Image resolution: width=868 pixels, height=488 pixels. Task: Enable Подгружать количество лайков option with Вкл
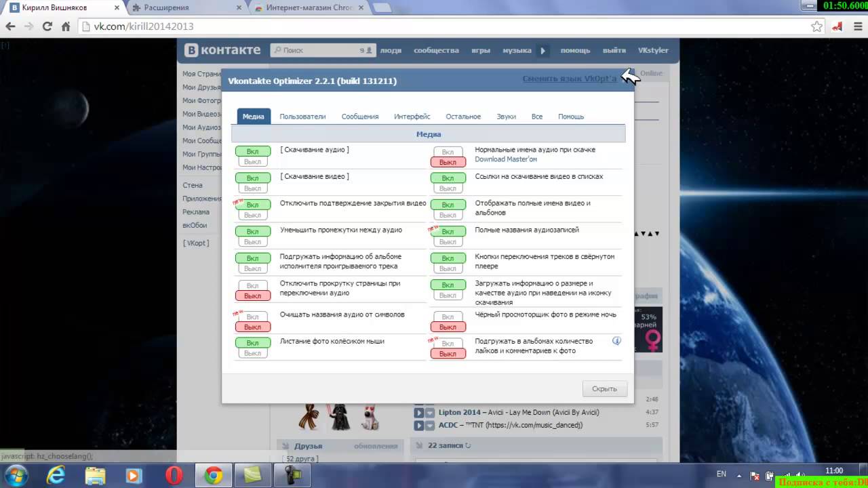coord(448,343)
